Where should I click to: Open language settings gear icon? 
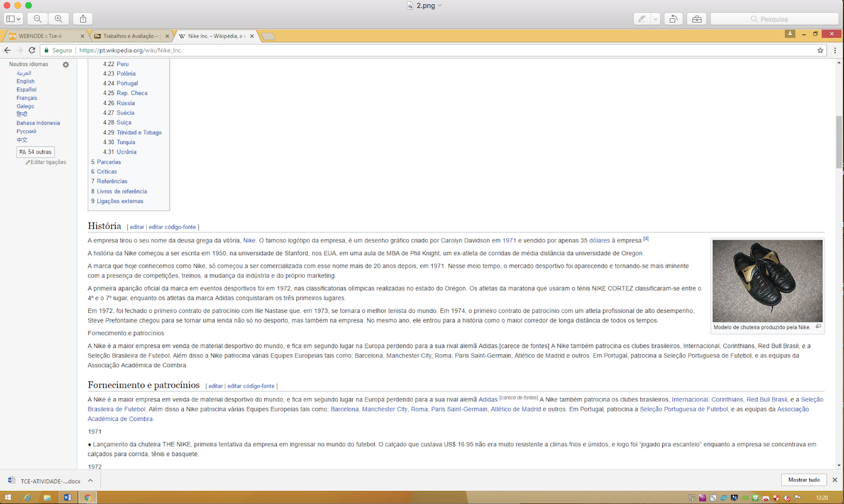[66, 64]
